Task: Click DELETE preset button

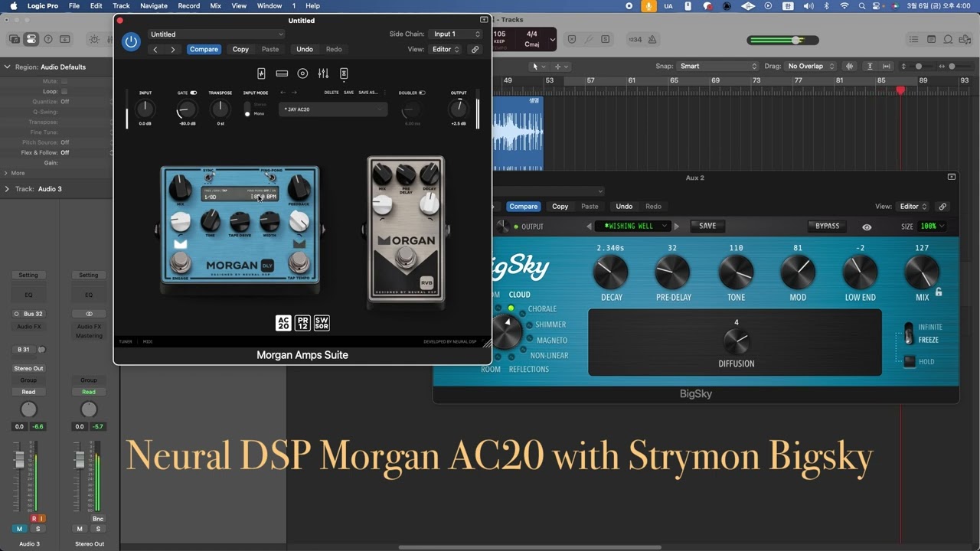Action: pyautogui.click(x=332, y=93)
